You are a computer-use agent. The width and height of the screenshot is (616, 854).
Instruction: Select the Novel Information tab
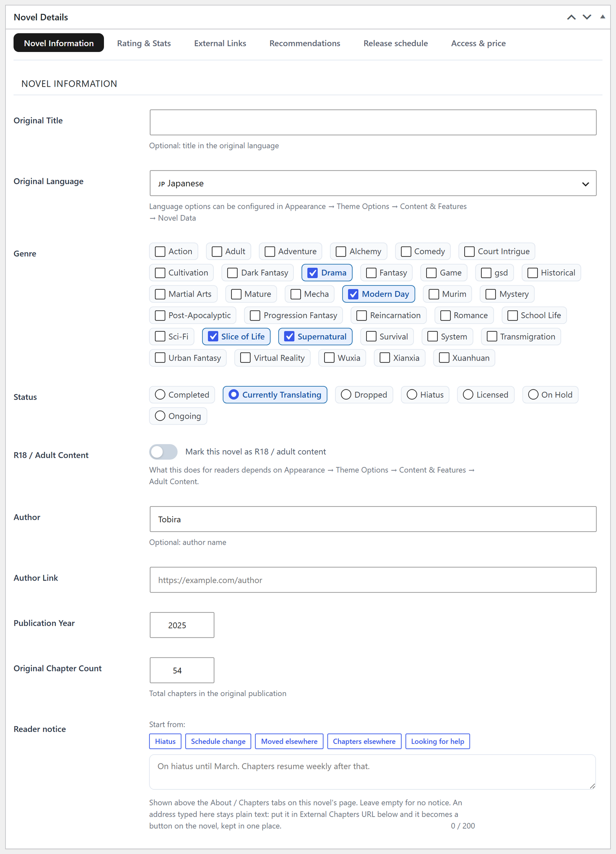59,43
